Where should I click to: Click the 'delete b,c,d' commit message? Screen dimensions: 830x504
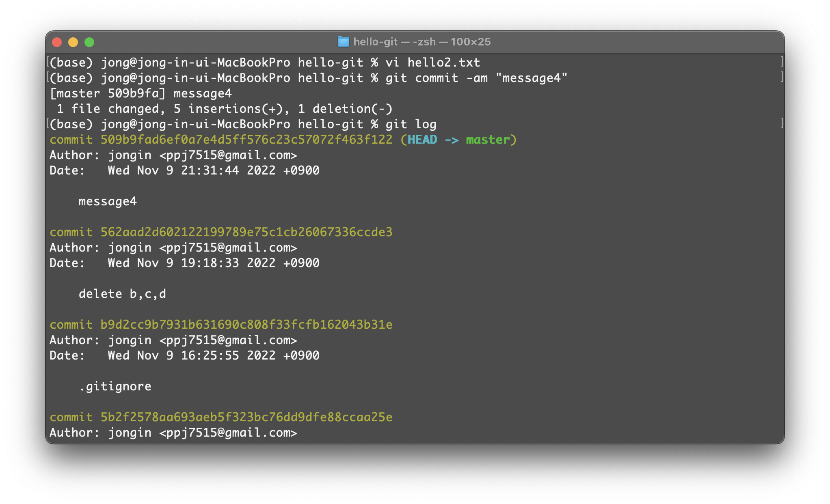[122, 294]
